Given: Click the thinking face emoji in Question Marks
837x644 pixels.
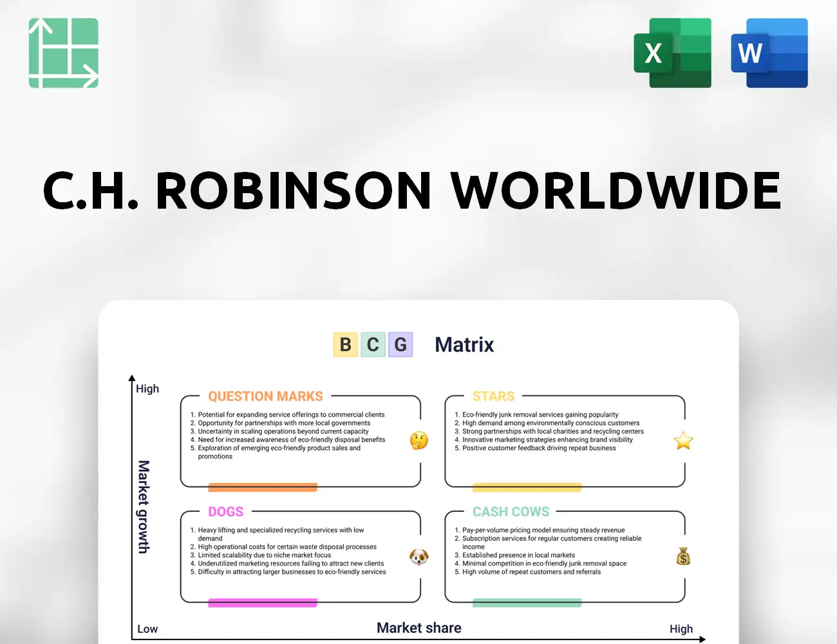Looking at the screenshot, I should point(419,440).
